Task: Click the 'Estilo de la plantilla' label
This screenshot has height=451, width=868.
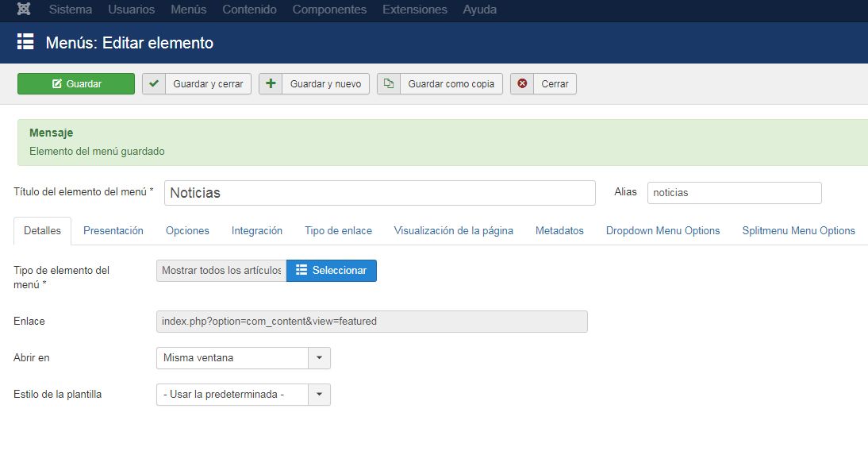Action: coord(58,395)
